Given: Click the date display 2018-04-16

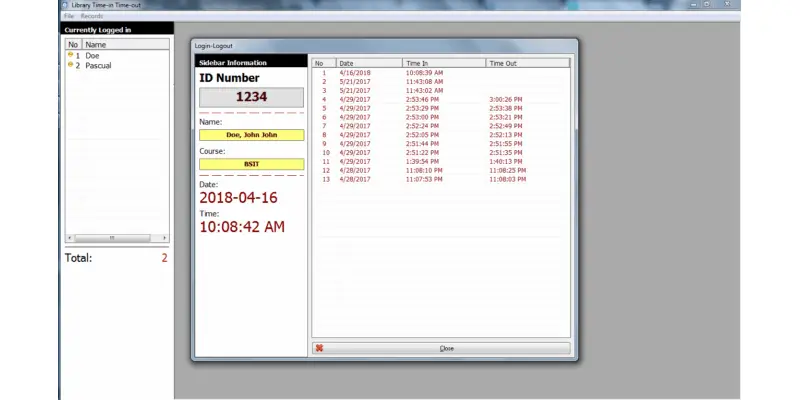Looking at the screenshot, I should [x=238, y=198].
